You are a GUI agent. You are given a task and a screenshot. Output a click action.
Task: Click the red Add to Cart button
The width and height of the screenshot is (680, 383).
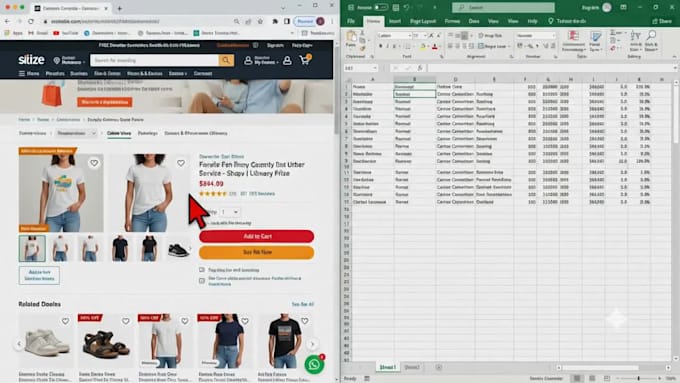coord(256,236)
